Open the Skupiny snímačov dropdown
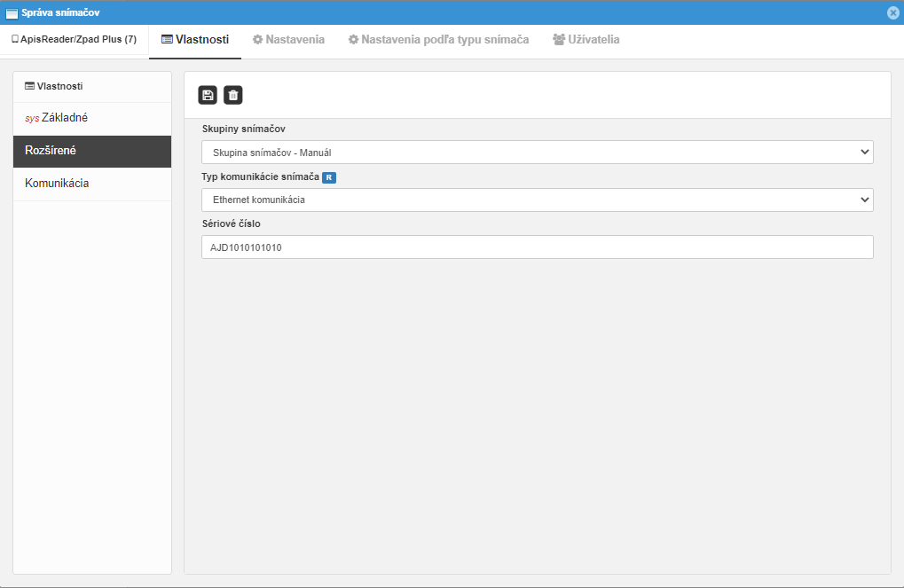Viewport: 904px width, 588px height. pos(538,153)
